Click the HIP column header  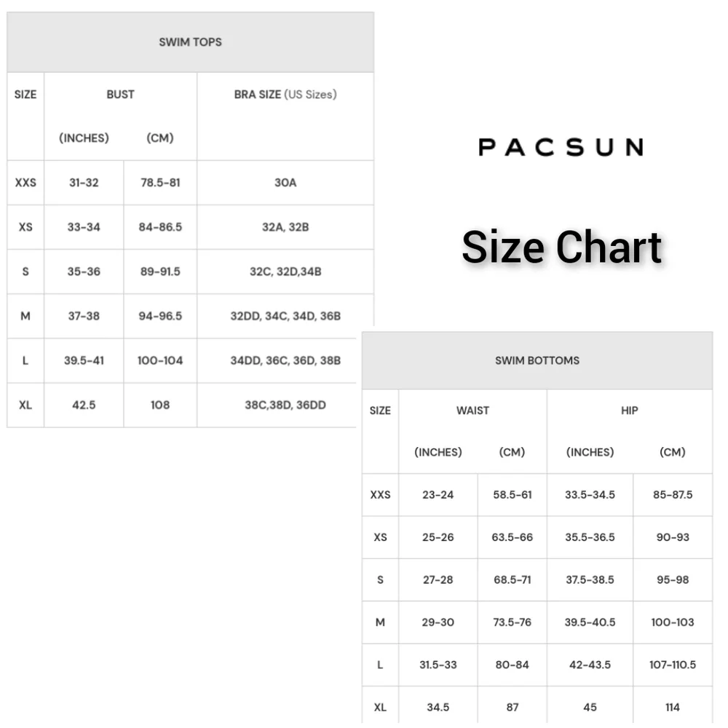(x=630, y=411)
